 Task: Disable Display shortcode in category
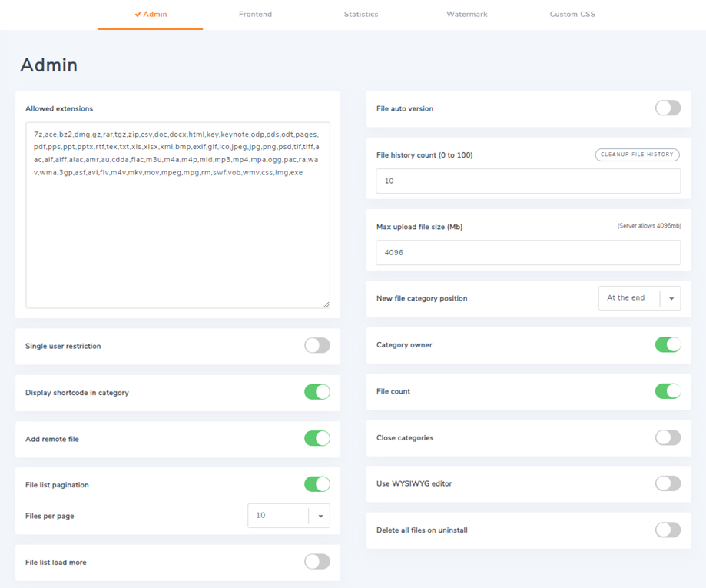coord(317,392)
